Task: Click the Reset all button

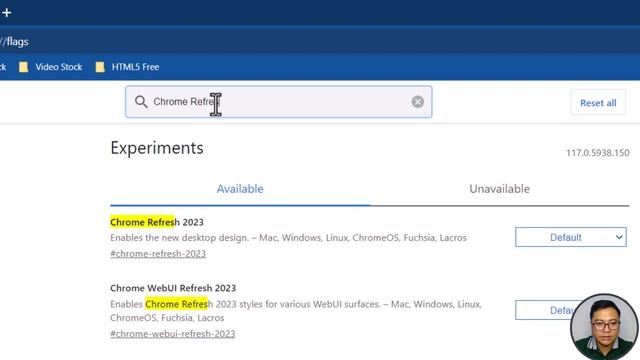Action: click(x=598, y=103)
